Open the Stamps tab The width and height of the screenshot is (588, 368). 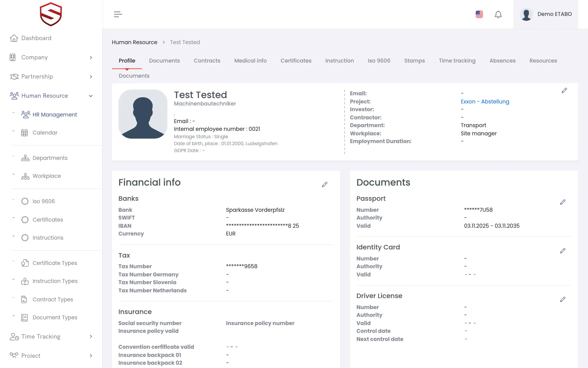(414, 60)
